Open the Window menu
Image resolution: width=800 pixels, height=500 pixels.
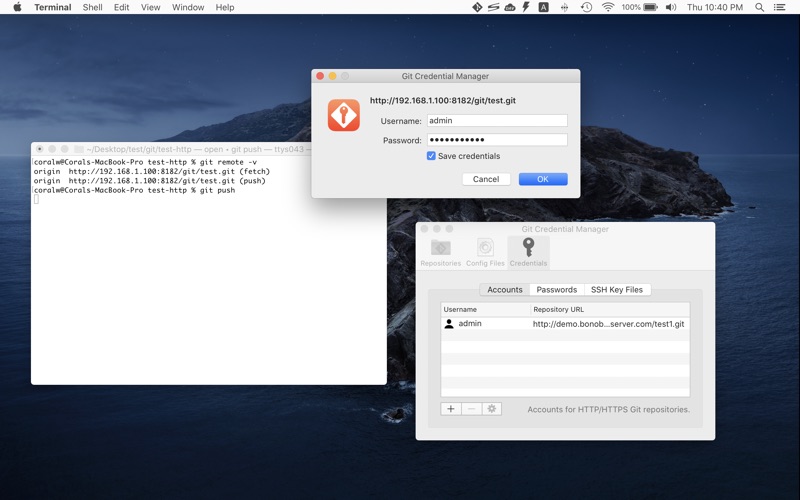click(x=188, y=7)
